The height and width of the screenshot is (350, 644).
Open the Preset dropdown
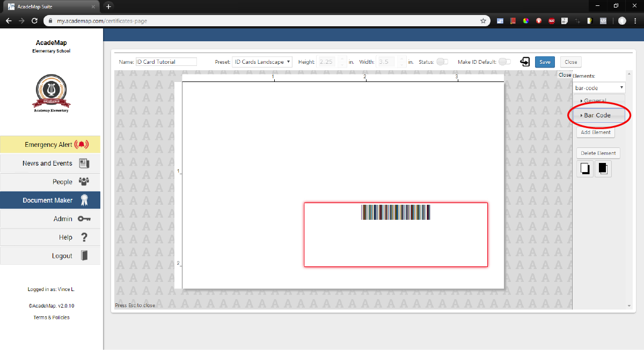click(x=262, y=62)
